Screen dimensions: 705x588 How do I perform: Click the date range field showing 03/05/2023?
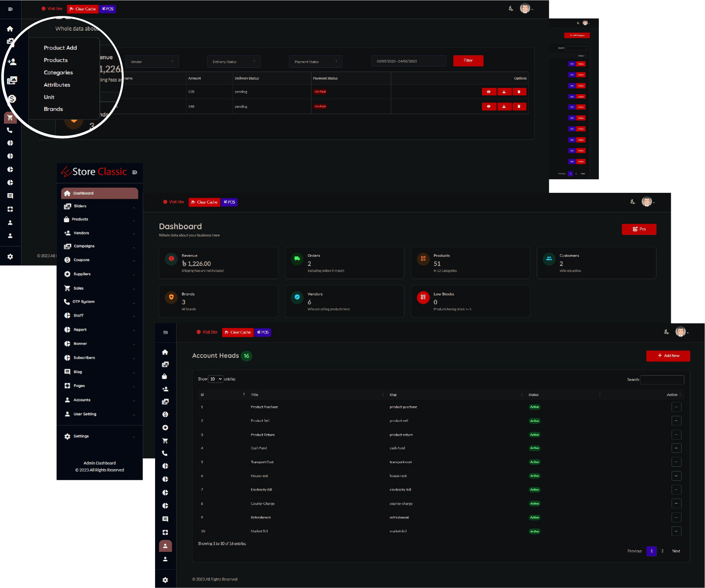pos(408,61)
